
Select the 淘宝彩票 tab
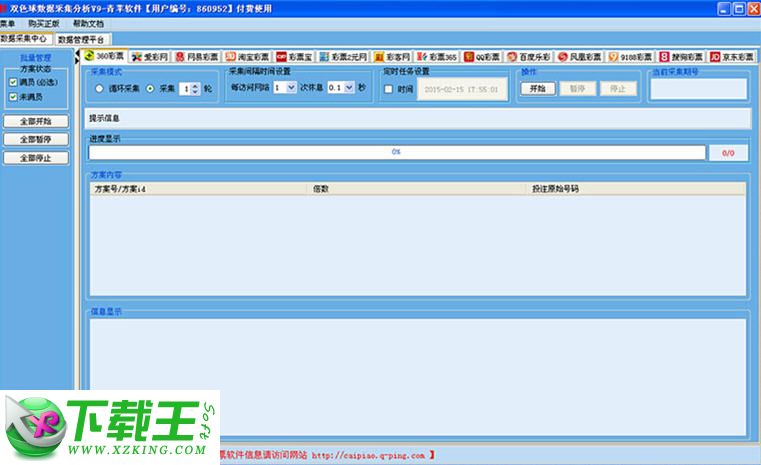coord(248,57)
